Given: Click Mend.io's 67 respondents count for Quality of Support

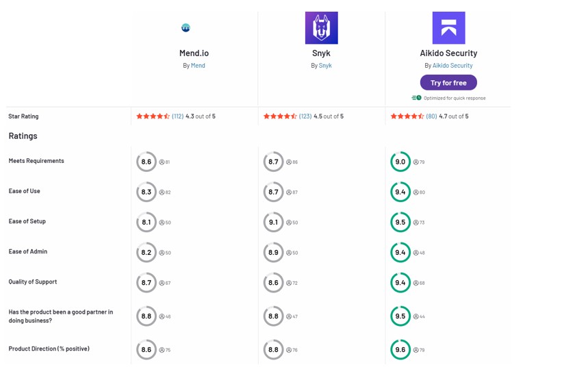Looking at the screenshot, I should [x=165, y=283].
